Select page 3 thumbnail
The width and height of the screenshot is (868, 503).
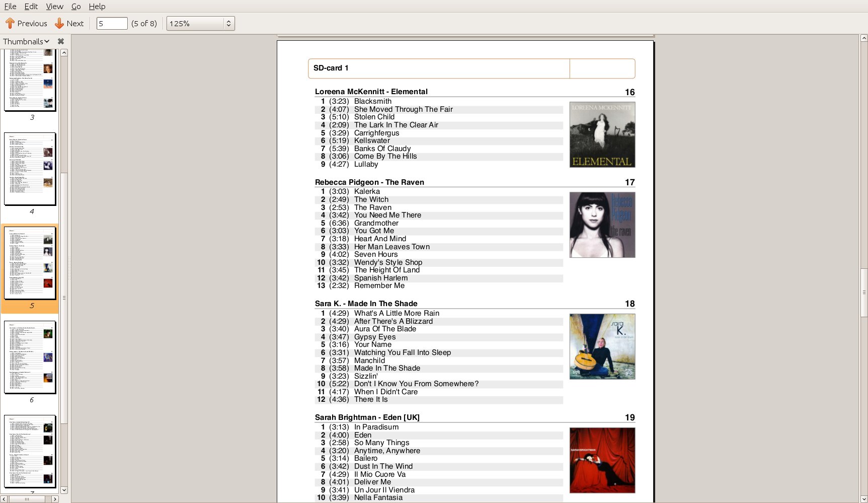30,80
